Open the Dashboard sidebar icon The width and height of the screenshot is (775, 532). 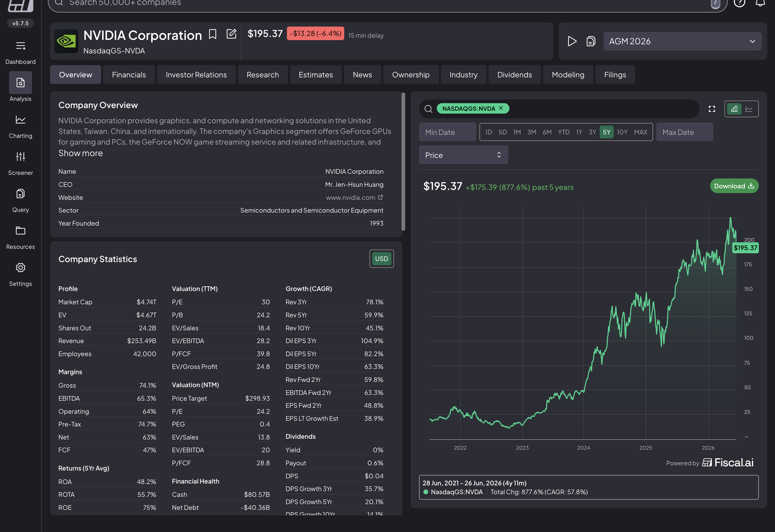point(20,46)
